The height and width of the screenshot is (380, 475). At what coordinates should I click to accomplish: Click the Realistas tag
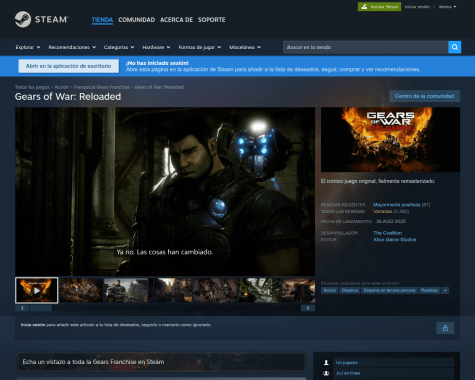[x=429, y=290]
